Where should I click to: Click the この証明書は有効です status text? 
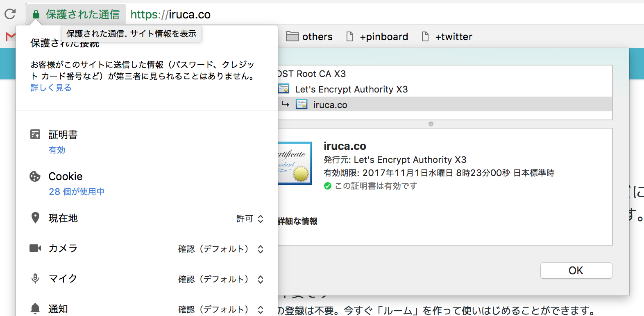click(x=376, y=186)
